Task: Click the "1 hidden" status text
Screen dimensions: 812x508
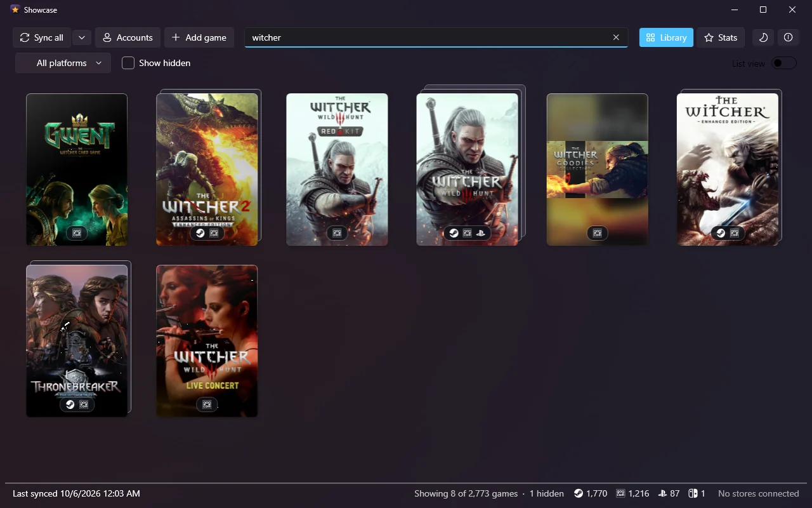Action: [x=547, y=493]
